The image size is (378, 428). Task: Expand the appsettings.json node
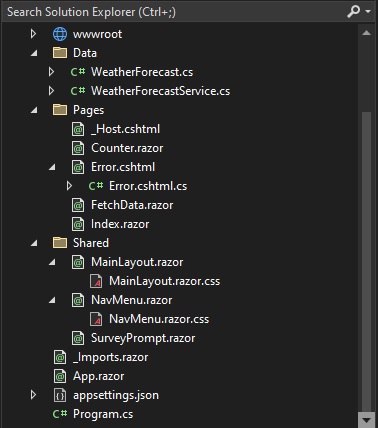[x=33, y=395]
